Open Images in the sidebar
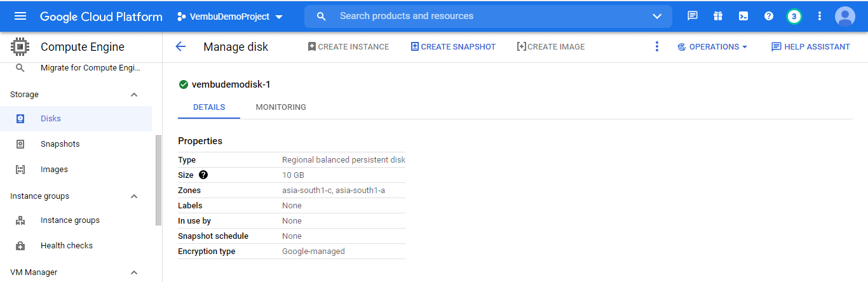The height and width of the screenshot is (282, 868). tap(54, 170)
